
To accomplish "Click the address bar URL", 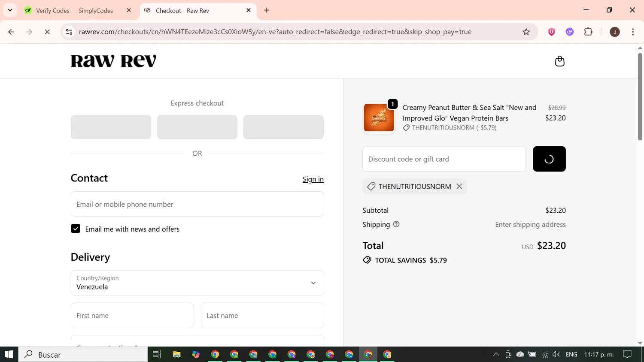I will (x=275, y=32).
